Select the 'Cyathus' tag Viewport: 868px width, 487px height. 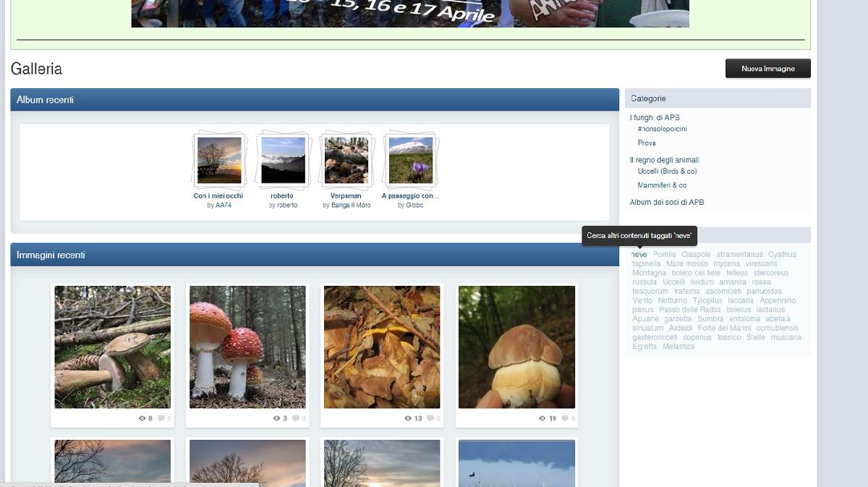pyautogui.click(x=782, y=255)
